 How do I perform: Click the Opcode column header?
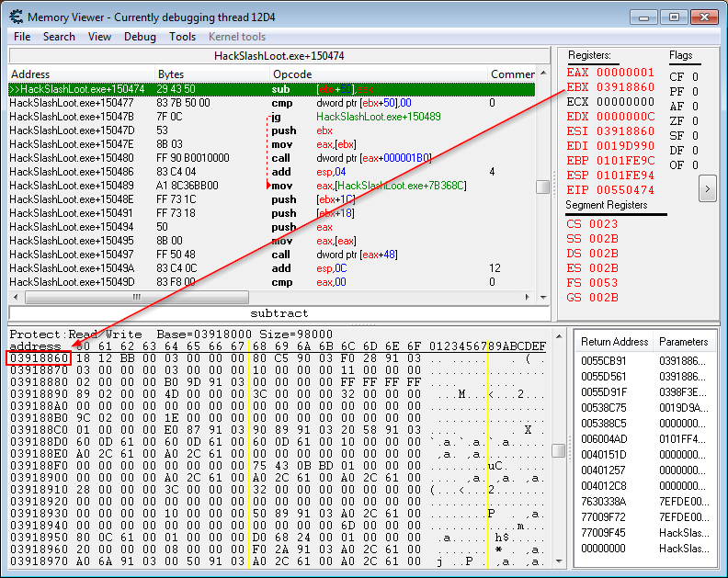click(x=379, y=74)
